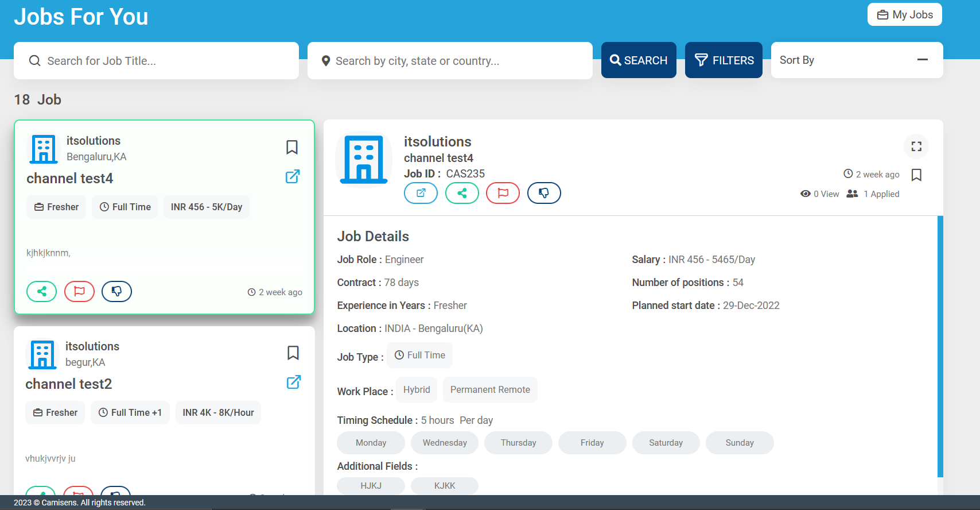Click the blue scrollbar in job details
The height and width of the screenshot is (510, 980).
[940, 346]
